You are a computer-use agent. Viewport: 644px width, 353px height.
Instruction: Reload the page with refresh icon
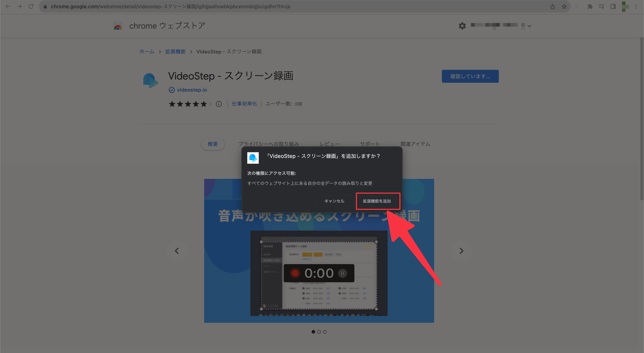[31, 6]
